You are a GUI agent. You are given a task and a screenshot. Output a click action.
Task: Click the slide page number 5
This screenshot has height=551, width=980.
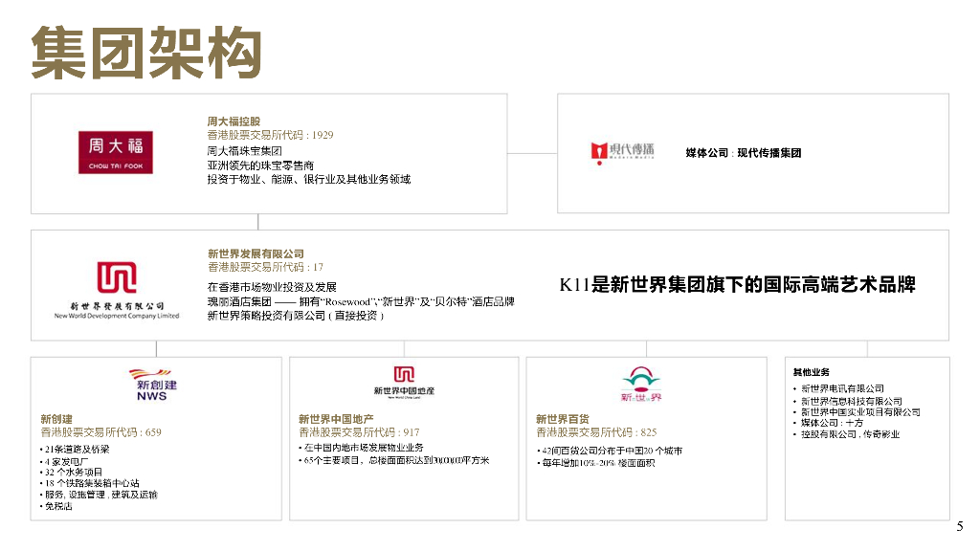960,527
